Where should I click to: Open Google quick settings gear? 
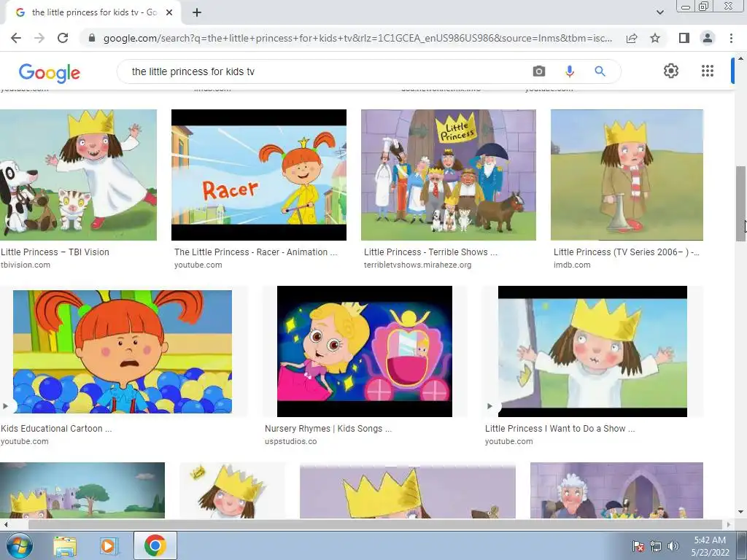(x=671, y=71)
